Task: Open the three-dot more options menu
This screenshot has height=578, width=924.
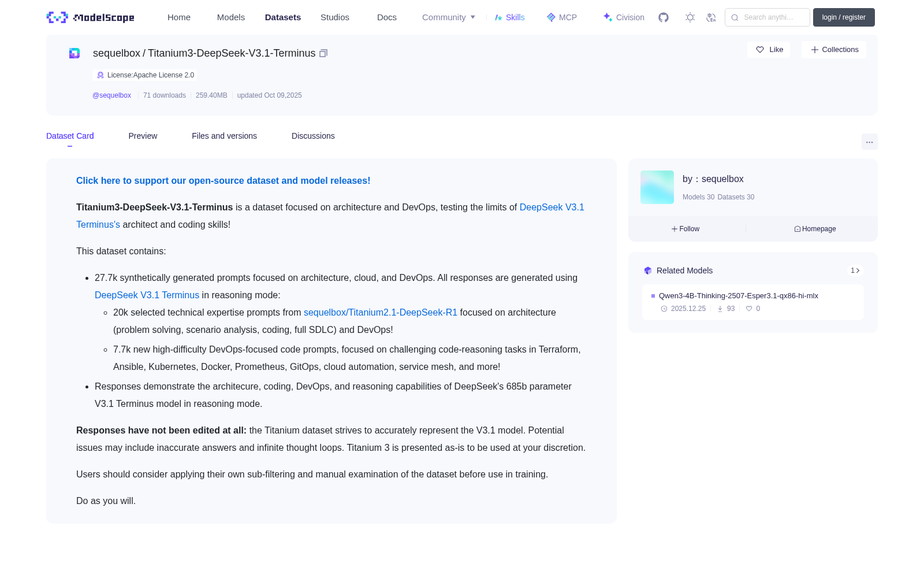Action: tap(869, 142)
